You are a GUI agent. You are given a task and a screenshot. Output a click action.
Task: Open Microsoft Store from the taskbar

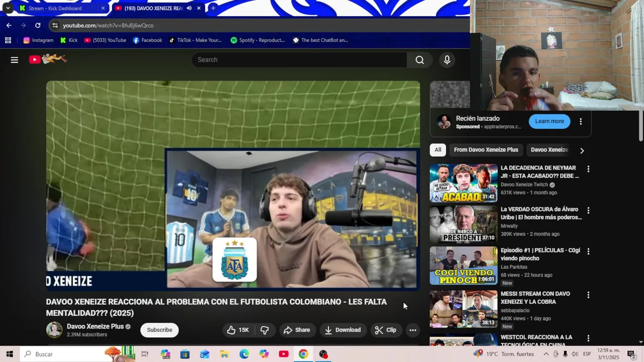click(x=185, y=354)
